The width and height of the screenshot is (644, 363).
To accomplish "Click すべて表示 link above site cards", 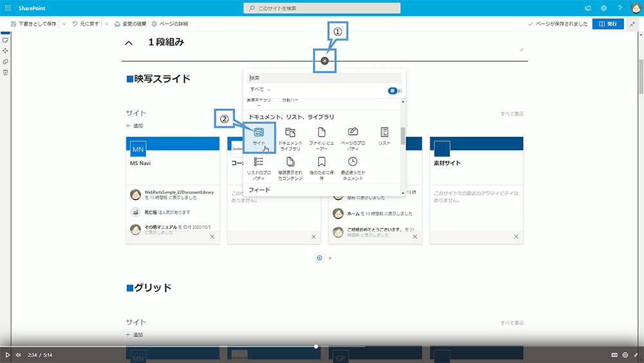I will click(512, 114).
